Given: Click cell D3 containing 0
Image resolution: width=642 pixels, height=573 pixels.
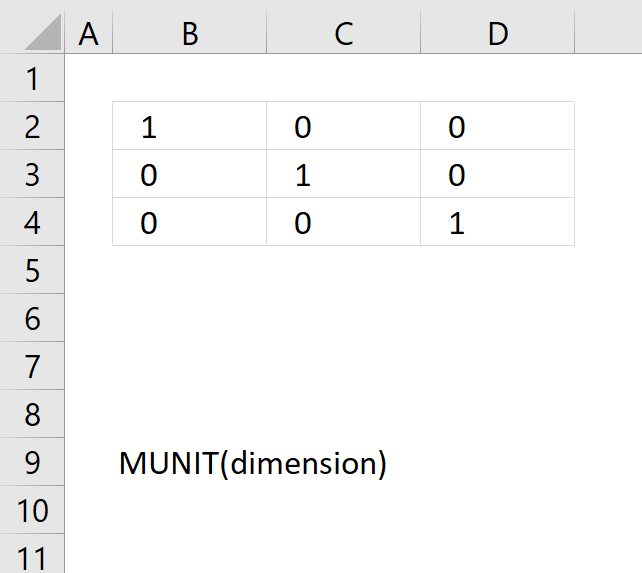Looking at the screenshot, I should (497, 174).
